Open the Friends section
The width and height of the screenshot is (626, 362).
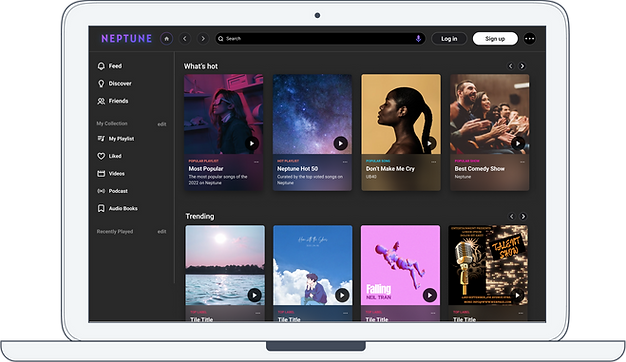[x=113, y=101]
